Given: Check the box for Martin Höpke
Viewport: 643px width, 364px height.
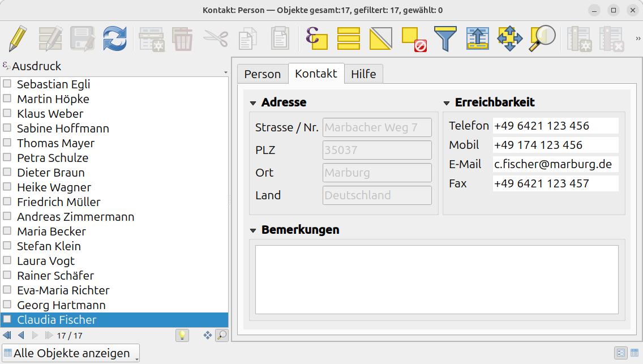Looking at the screenshot, I should 7,99.
